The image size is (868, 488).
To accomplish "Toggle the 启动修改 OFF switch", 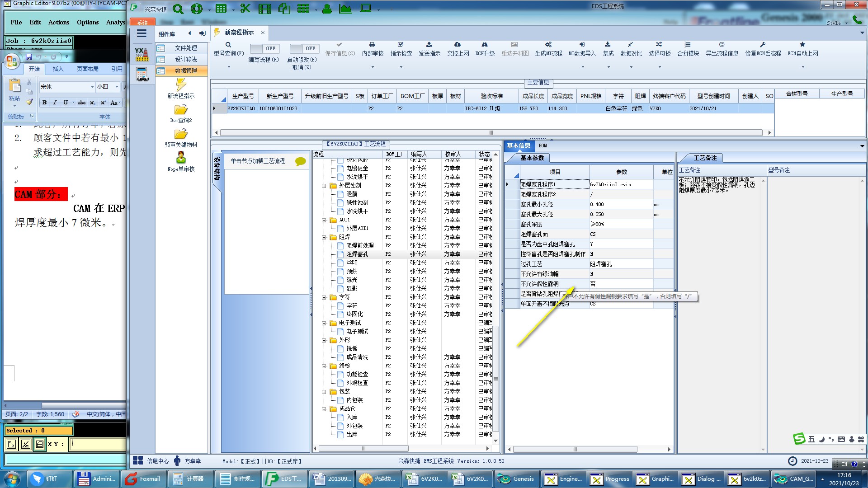I will point(304,48).
